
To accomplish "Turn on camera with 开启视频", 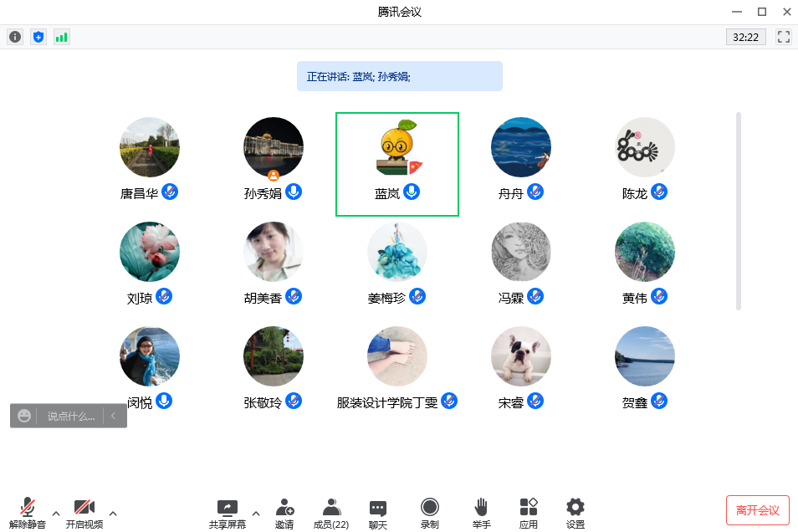I will (84, 513).
